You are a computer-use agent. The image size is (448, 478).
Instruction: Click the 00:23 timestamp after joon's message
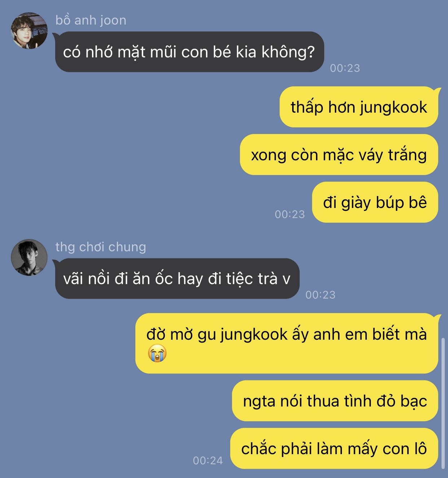(345, 68)
